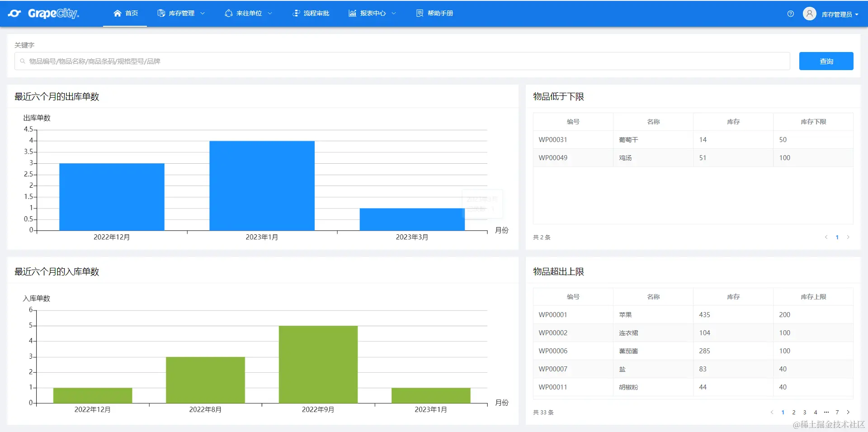Viewport: 868px width, 432px height.
Task: Go to page 7 of 物品超出上限
Action: 837,412
